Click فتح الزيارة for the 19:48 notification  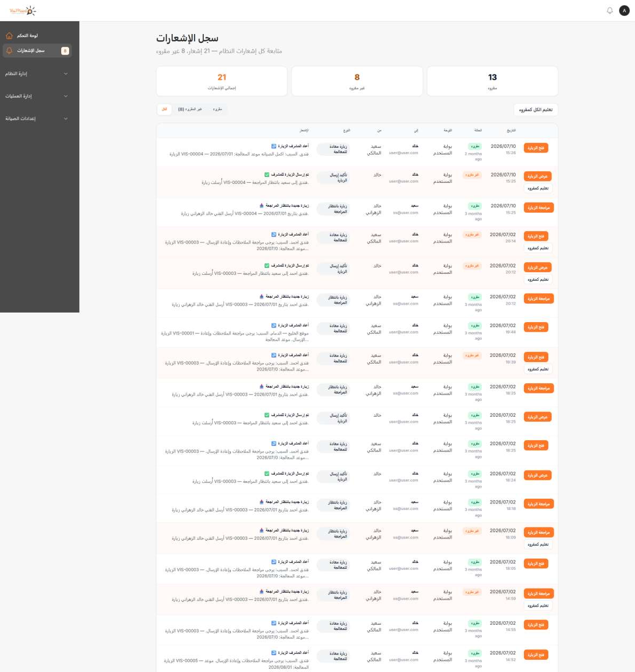click(536, 327)
